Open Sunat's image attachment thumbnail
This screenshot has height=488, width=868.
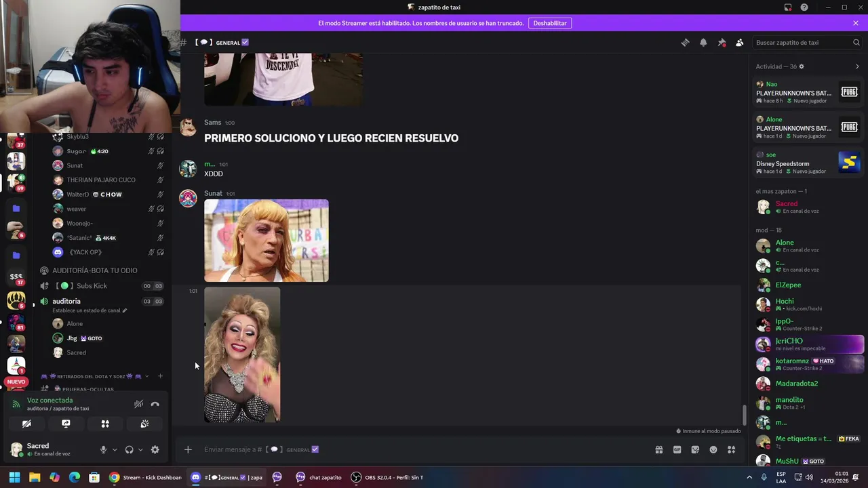pyautogui.click(x=267, y=241)
